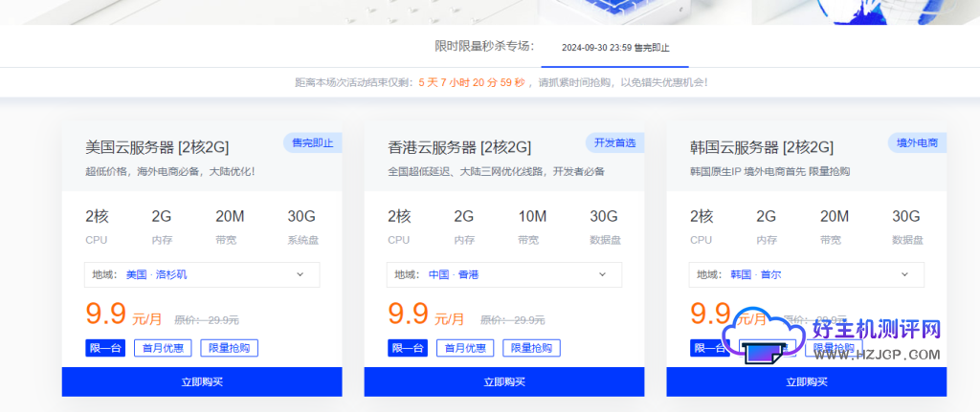Click the chevron arrow in 美国·洛杉矶 region selector
This screenshot has height=412, width=980.
pyautogui.click(x=300, y=274)
